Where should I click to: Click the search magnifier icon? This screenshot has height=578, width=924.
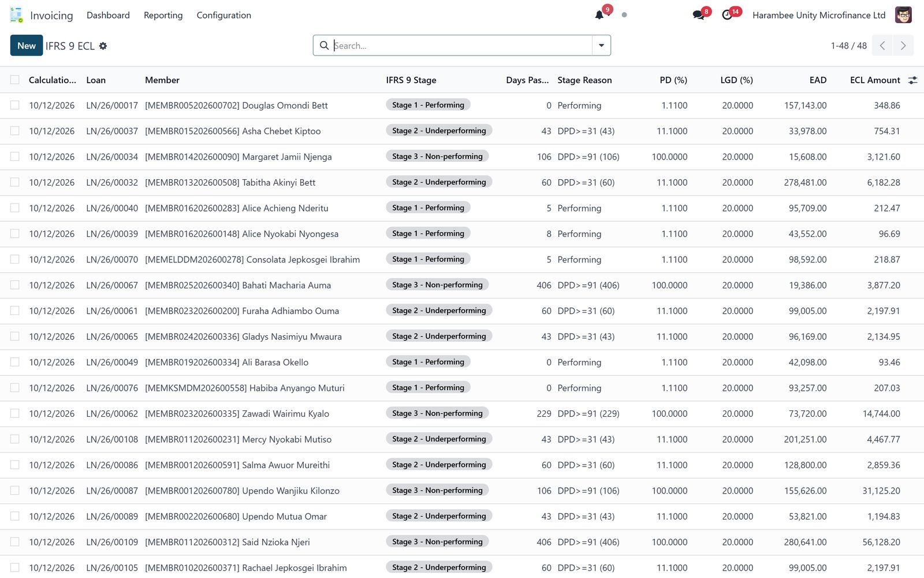coord(325,45)
